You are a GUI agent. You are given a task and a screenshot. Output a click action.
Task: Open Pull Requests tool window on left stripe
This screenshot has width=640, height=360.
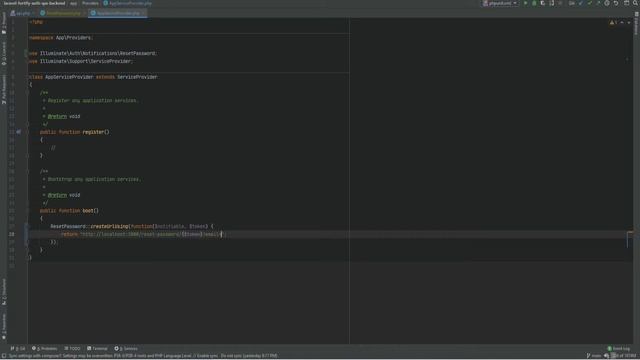4,89
